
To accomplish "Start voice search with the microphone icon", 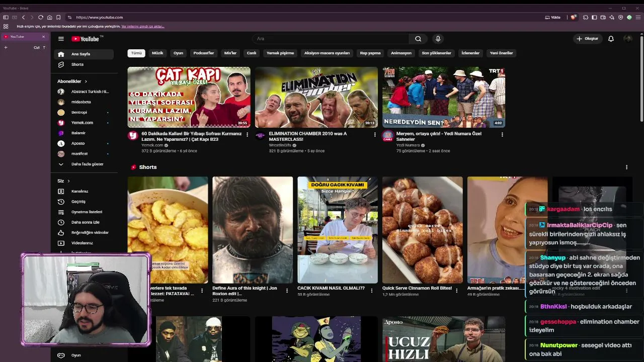I will pyautogui.click(x=438, y=39).
